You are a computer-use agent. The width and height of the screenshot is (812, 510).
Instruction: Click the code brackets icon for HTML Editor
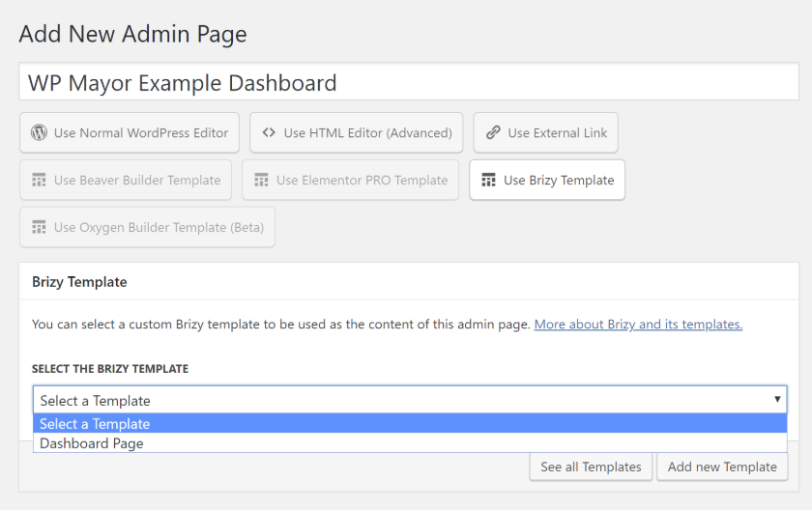point(269,132)
